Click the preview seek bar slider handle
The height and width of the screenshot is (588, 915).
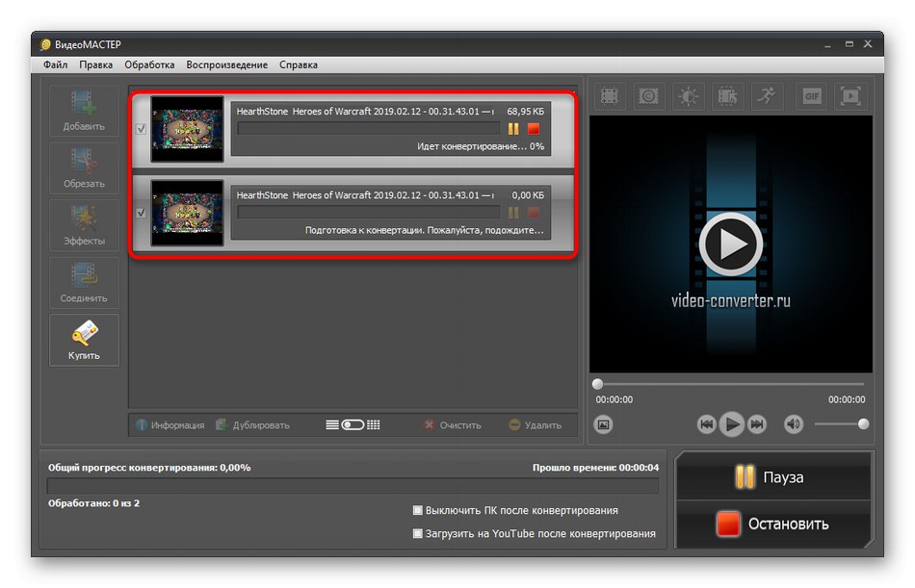[x=597, y=384]
